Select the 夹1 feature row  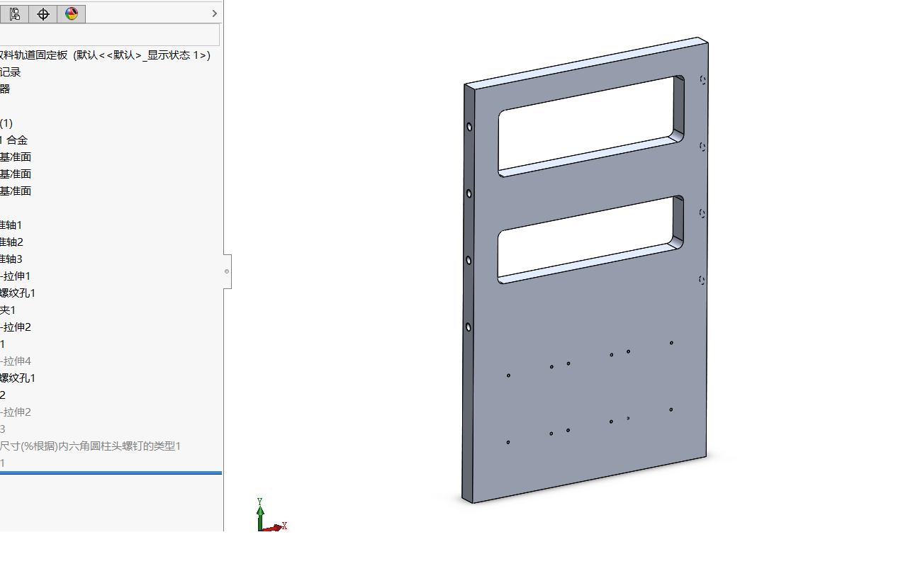[8, 310]
